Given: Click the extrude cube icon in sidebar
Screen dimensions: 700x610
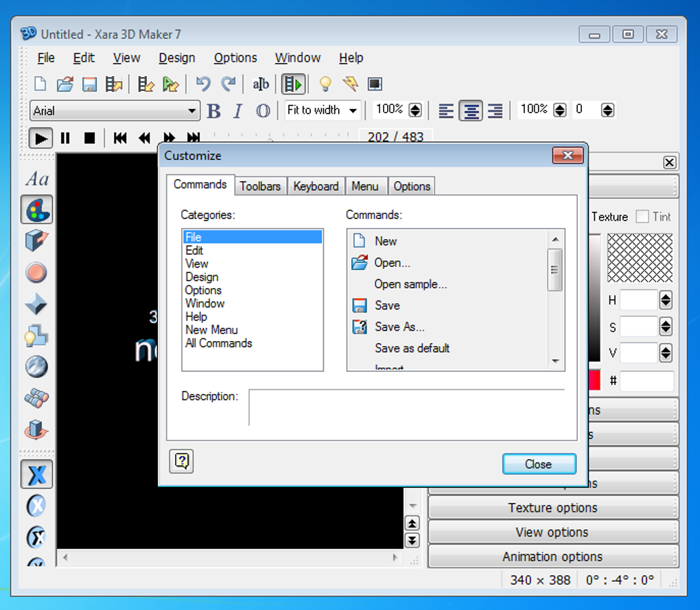Looking at the screenshot, I should [x=36, y=241].
